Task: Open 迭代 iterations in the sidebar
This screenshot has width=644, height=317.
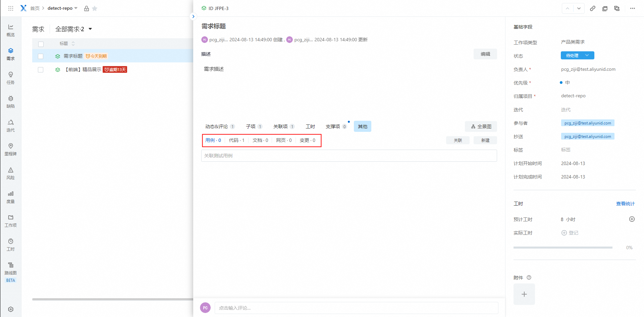Action: (x=11, y=125)
